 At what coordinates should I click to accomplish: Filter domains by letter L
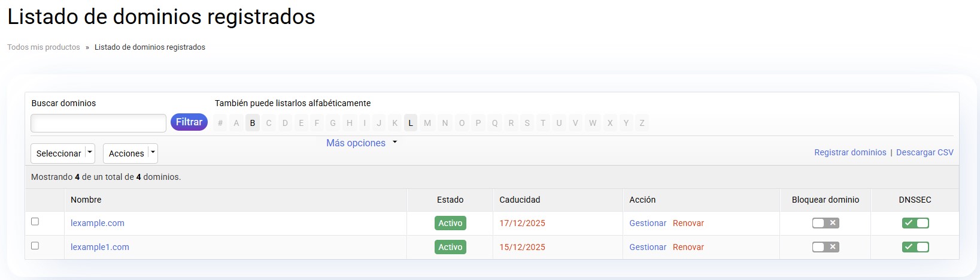tap(411, 123)
